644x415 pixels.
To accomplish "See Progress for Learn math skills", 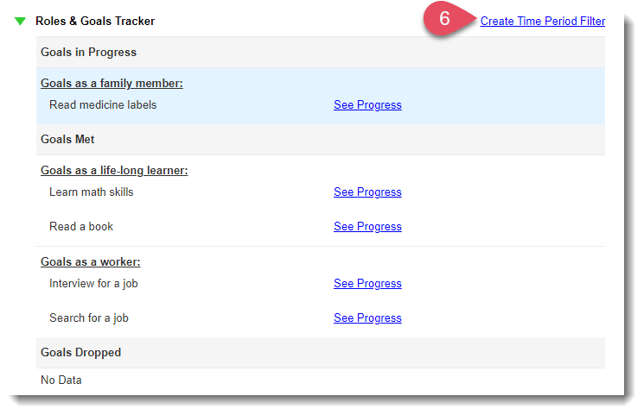I will pyautogui.click(x=367, y=192).
